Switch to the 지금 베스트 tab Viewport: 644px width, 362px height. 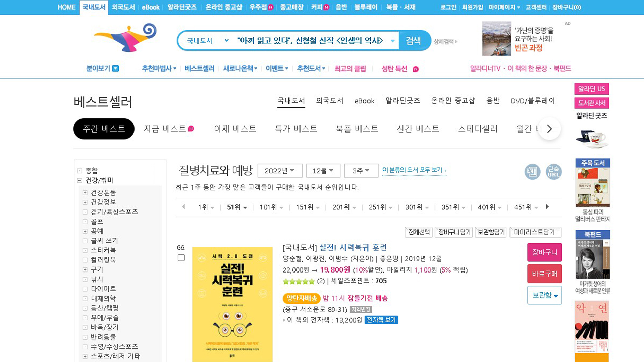pyautogui.click(x=165, y=129)
